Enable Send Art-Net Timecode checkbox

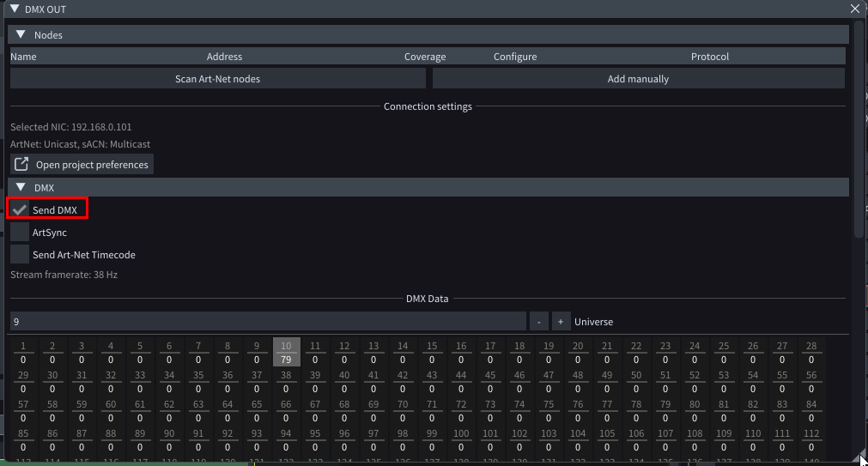pos(20,255)
